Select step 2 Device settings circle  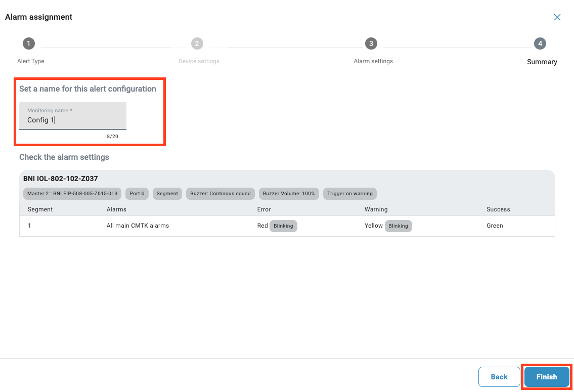tap(197, 43)
